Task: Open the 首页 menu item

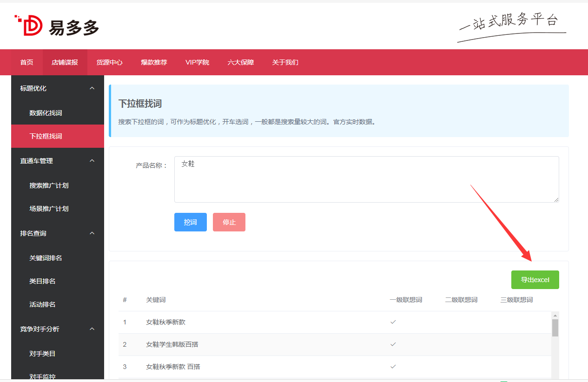Action: (26, 62)
